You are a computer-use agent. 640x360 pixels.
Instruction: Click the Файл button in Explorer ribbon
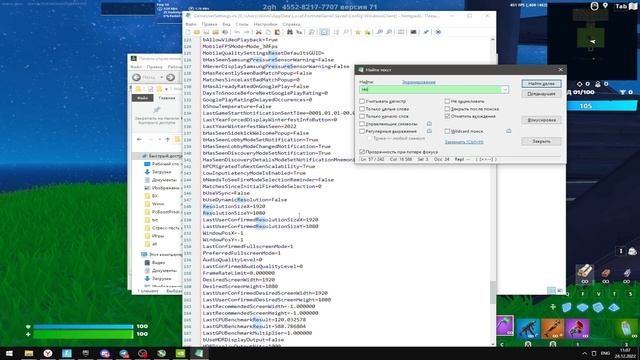[142, 98]
